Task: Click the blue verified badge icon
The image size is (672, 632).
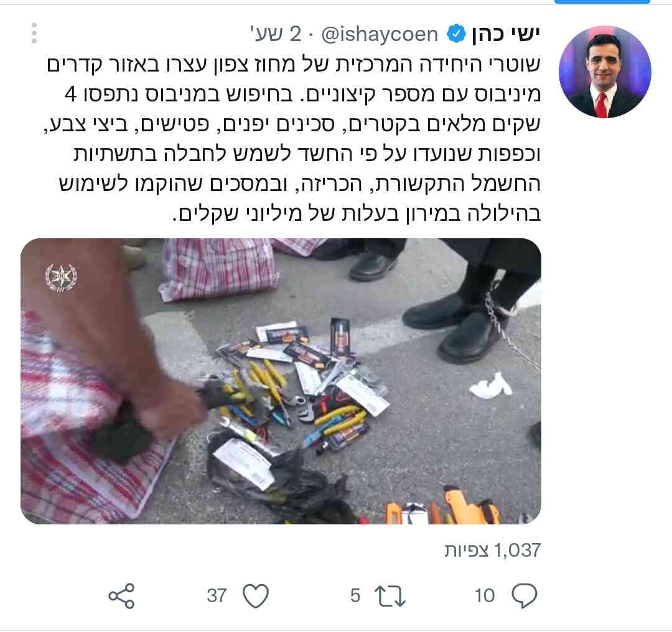Action: [x=457, y=34]
